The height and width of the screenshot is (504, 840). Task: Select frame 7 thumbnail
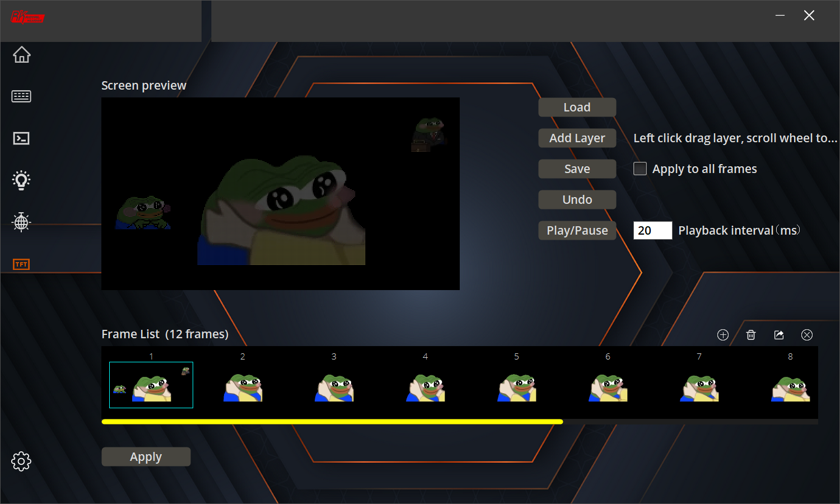pos(699,388)
